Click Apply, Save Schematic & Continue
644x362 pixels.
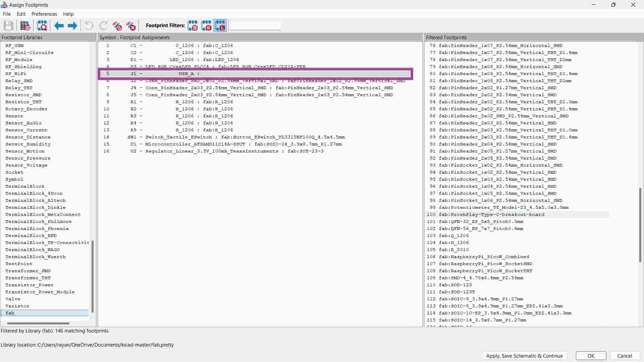pyautogui.click(x=524, y=356)
